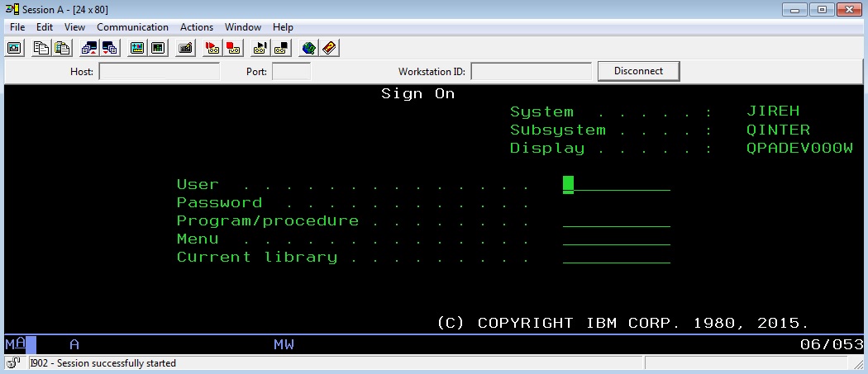The width and height of the screenshot is (868, 374).
Task: Open the keyboard remap icon
Action: click(x=186, y=48)
